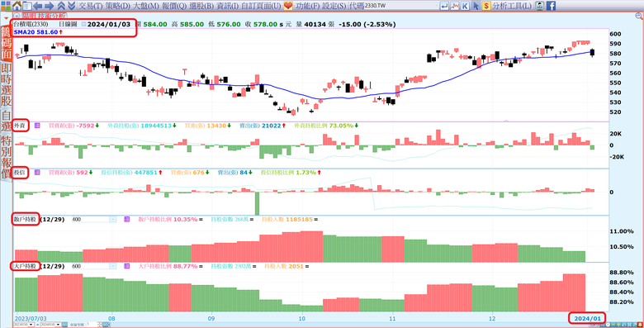
Task: Zoom out using the magnifier icon
Action: (x=640, y=16)
